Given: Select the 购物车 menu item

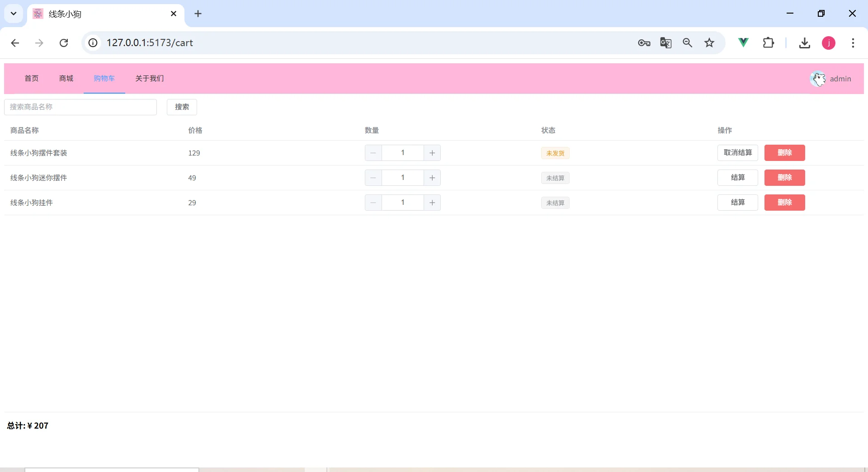Looking at the screenshot, I should tap(104, 79).
